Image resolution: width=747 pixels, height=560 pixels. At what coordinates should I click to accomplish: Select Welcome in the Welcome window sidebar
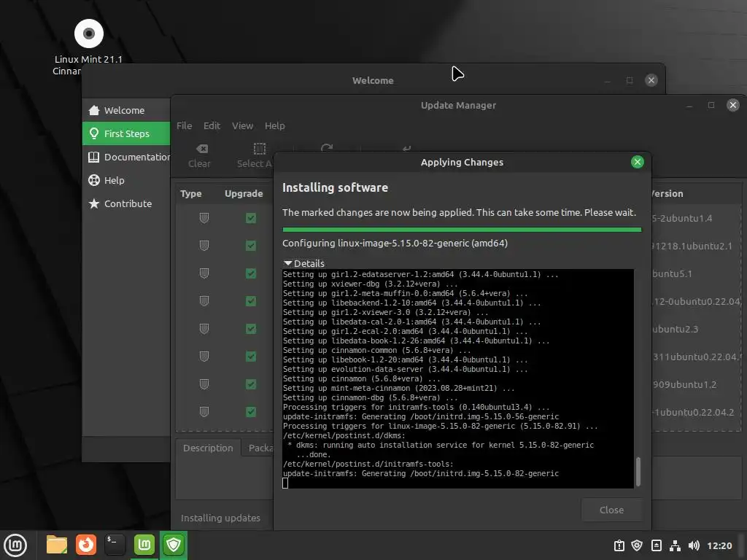(x=126, y=110)
